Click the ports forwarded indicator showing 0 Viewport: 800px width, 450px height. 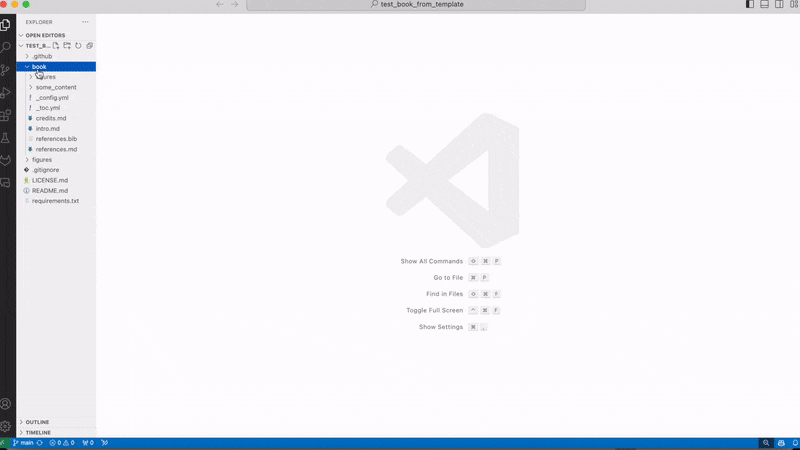pyautogui.click(x=88, y=443)
